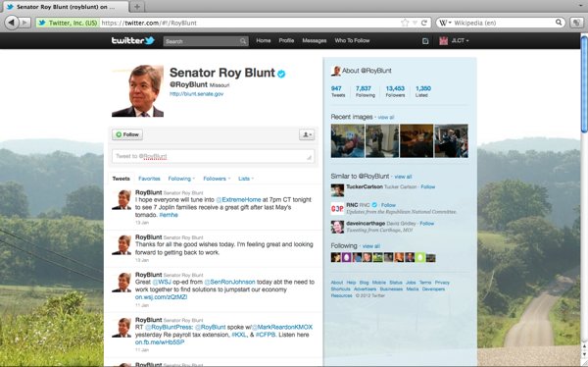This screenshot has width=588, height=367.
Task: Click small avatar beside About @RoyBlunt
Action: (335, 71)
